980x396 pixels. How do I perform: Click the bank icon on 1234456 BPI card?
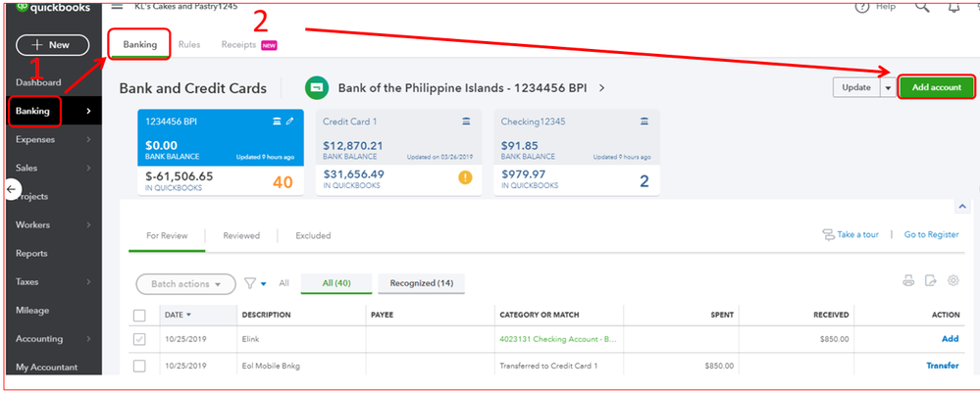tap(277, 122)
